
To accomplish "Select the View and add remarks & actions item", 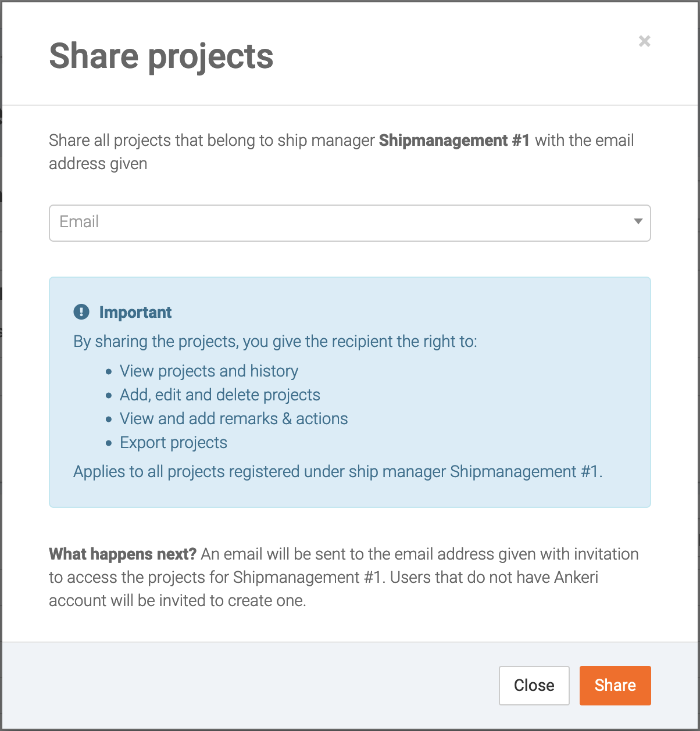I will point(234,418).
